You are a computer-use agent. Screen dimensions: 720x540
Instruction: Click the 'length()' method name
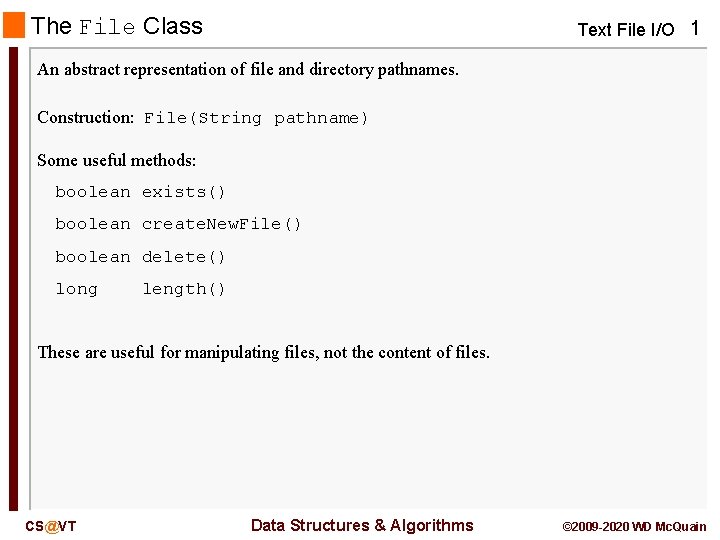click(184, 289)
